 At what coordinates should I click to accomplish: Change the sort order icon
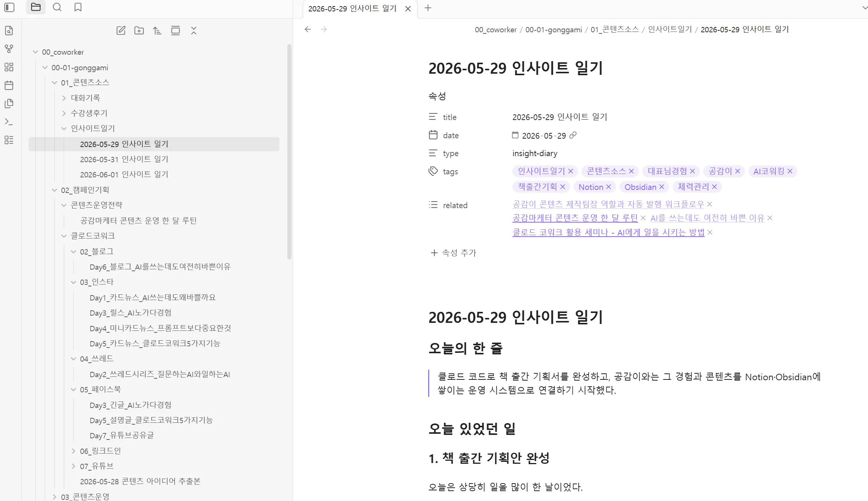coord(157,31)
